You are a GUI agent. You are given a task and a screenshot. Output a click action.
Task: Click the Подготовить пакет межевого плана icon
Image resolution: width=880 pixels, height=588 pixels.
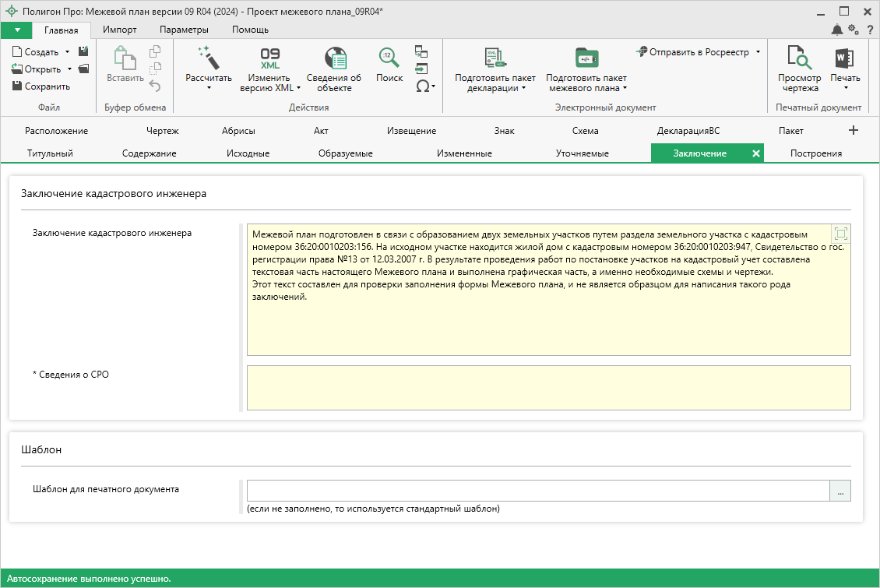[586, 58]
